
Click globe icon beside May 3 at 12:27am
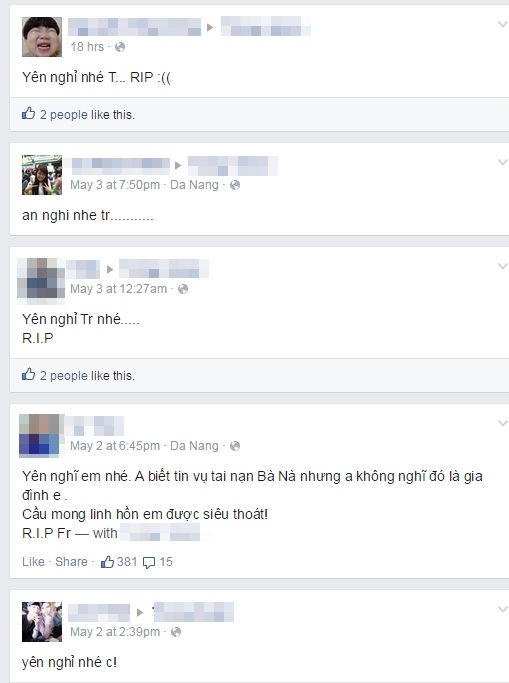pyautogui.click(x=183, y=289)
